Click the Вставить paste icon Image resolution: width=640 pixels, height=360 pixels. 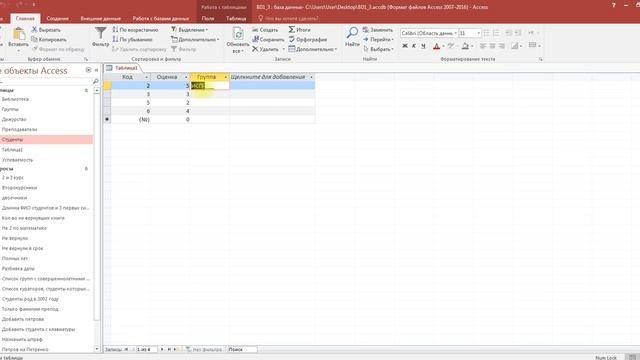coord(18,34)
